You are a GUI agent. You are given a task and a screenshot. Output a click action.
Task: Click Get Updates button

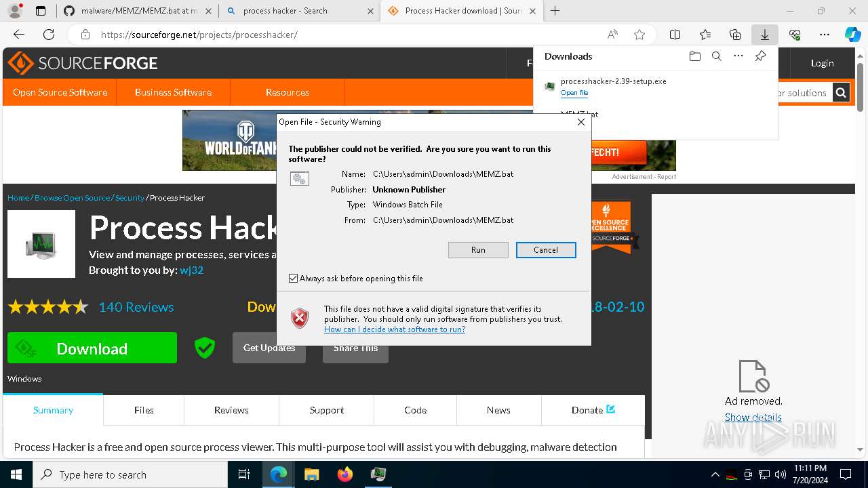pyautogui.click(x=269, y=348)
